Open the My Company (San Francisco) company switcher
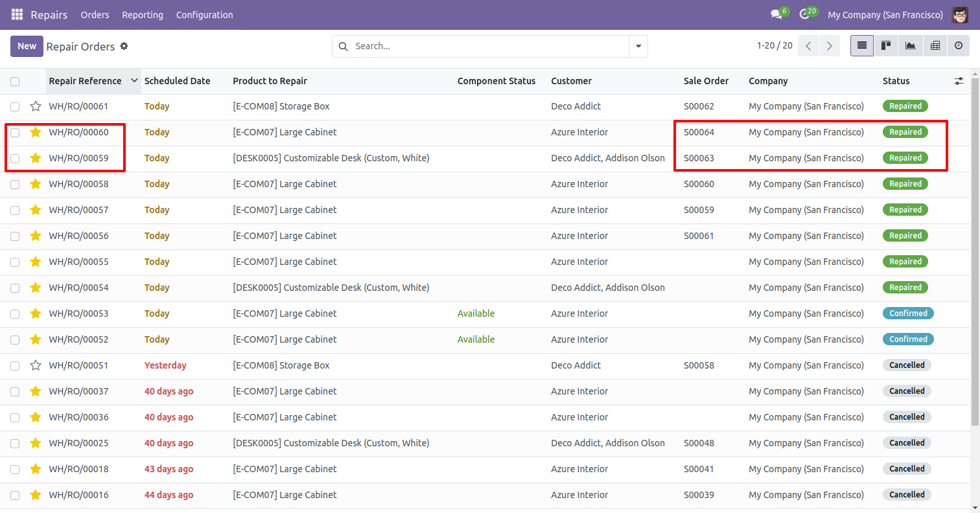 coord(885,14)
